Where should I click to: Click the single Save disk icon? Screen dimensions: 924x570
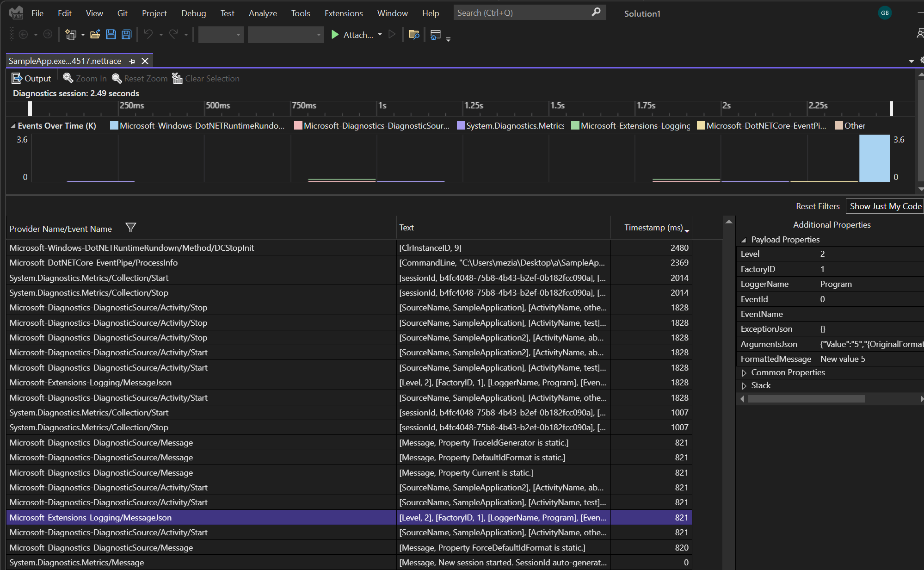(x=111, y=35)
